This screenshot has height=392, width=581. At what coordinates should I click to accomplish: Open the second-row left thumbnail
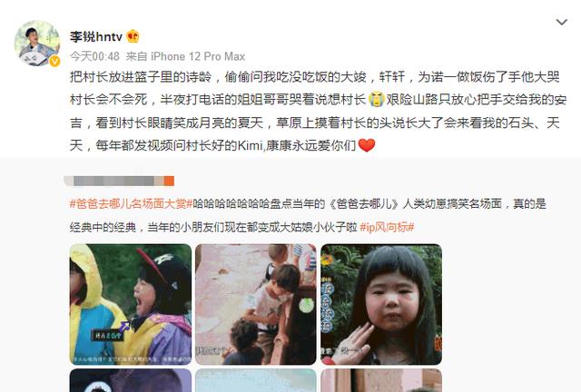(131, 380)
